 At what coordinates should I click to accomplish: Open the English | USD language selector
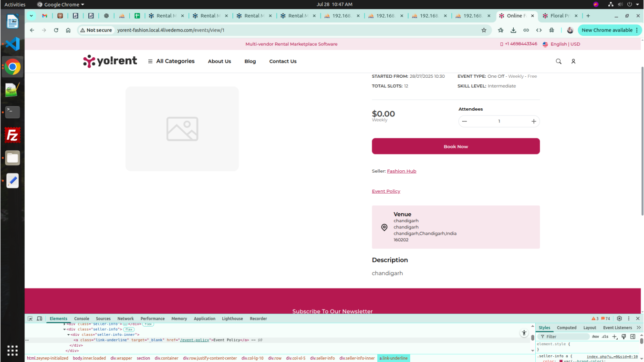(561, 44)
